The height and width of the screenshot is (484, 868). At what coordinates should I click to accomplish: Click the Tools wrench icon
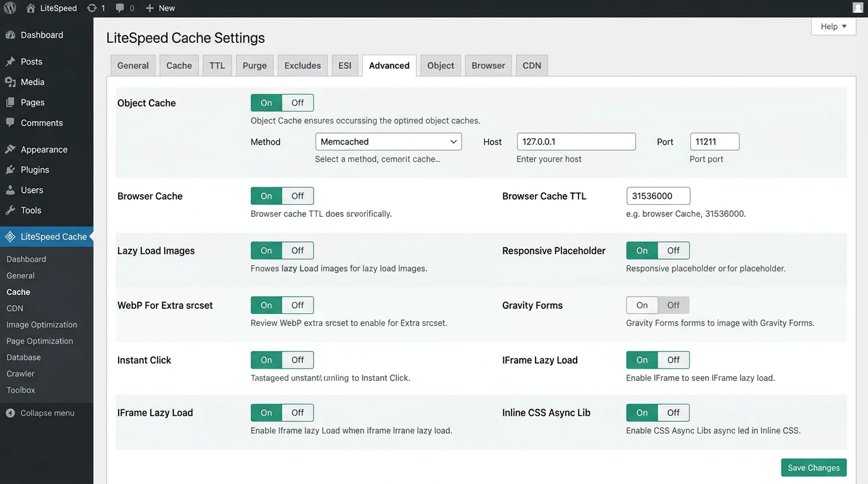[x=10, y=210]
